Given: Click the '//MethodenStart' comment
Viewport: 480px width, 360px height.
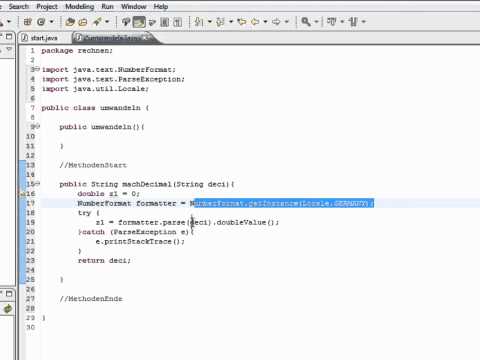Looking at the screenshot, I should click(x=93, y=165).
